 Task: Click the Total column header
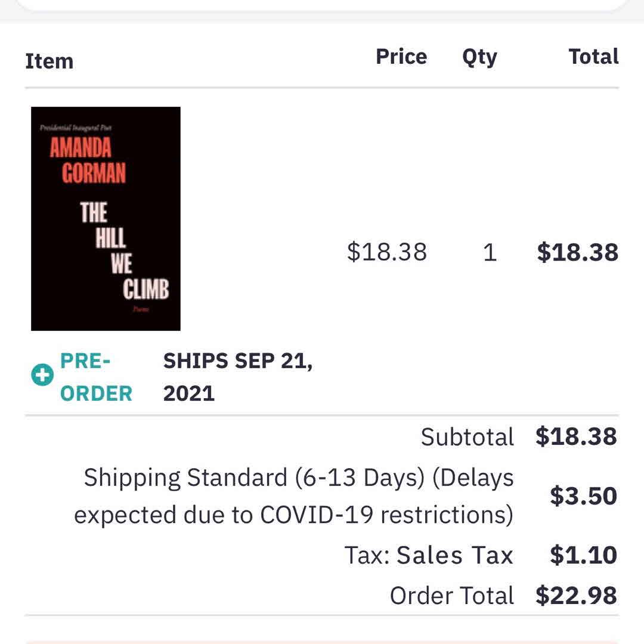tap(593, 57)
